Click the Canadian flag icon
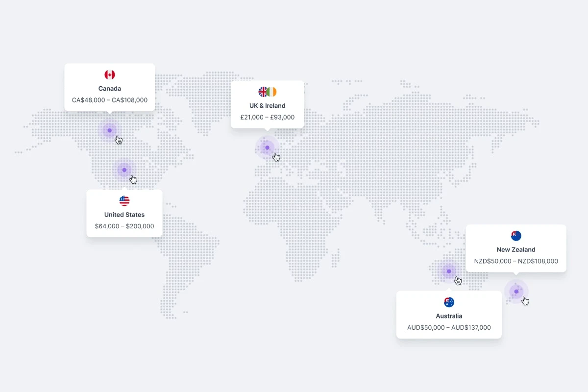Image resolution: width=588 pixels, height=392 pixels. 109,74
